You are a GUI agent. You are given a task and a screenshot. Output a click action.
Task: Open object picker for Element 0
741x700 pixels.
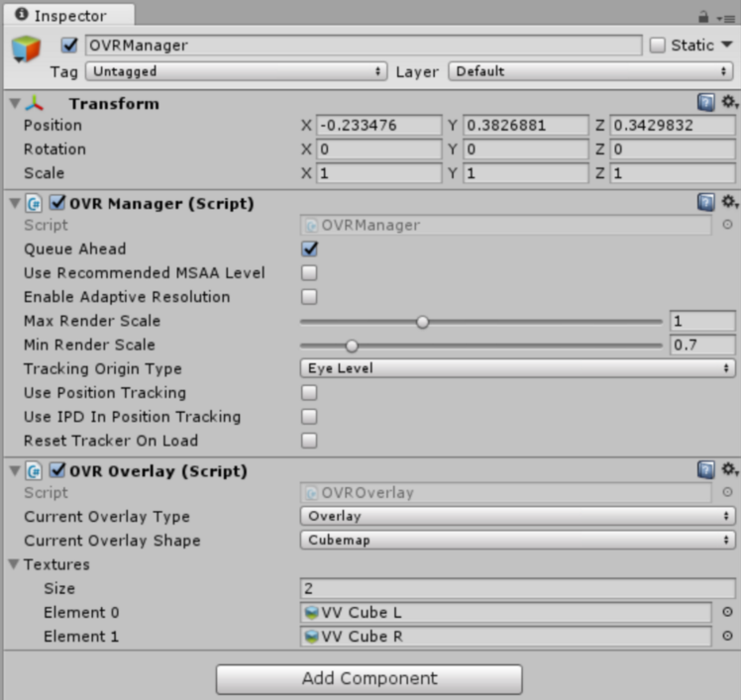pos(727,612)
